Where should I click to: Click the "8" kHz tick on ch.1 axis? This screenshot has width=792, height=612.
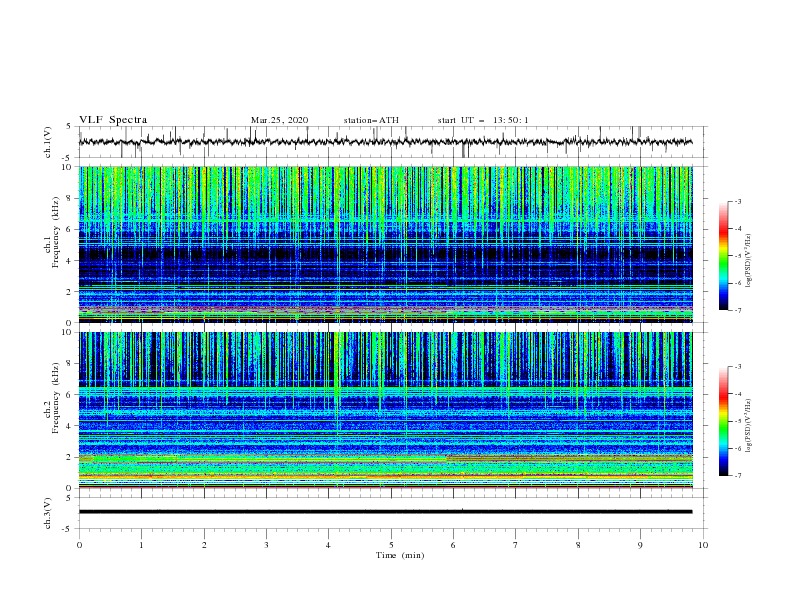coord(69,198)
